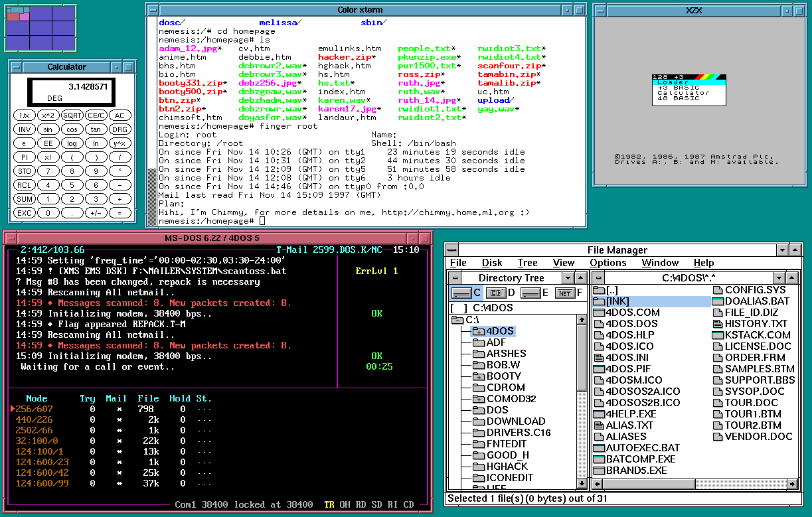
Task: Click the CE/C key on the Calculator
Action: (96, 115)
